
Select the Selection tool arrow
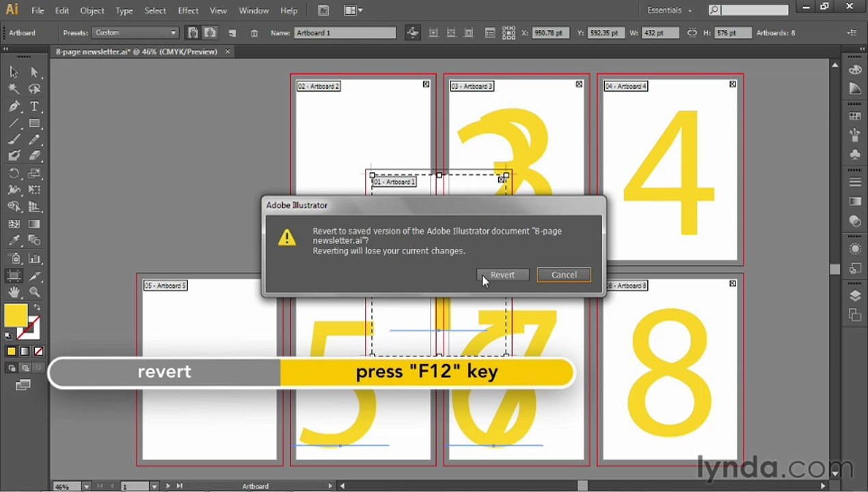(x=14, y=72)
